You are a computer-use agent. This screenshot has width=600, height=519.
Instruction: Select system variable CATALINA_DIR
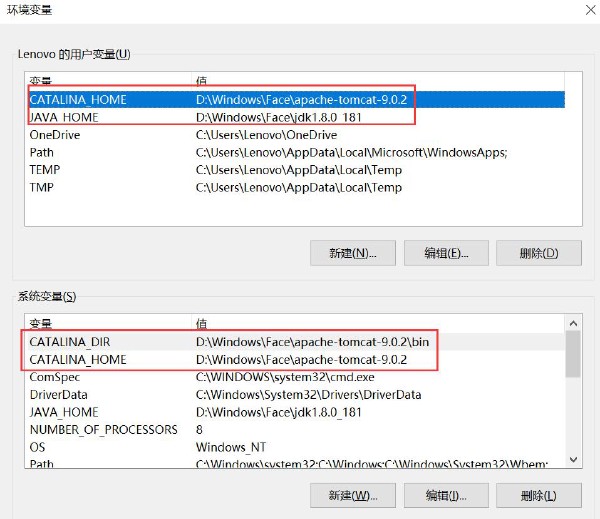pos(296,342)
